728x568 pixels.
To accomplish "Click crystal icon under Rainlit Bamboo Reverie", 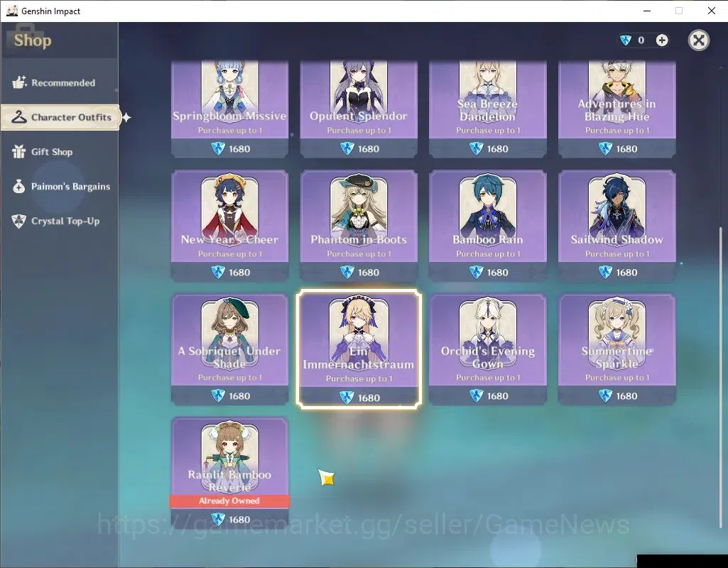I will [218, 519].
